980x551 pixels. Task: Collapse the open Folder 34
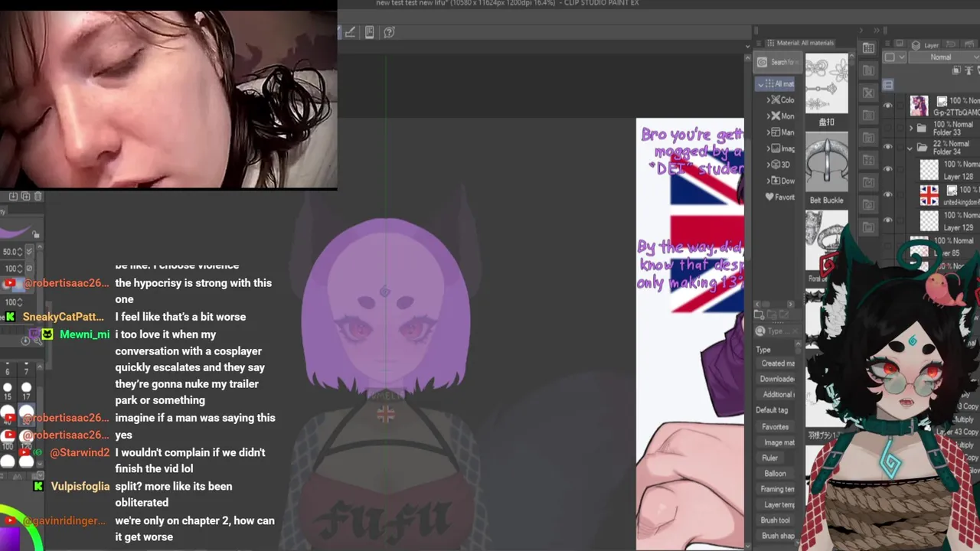tap(910, 147)
